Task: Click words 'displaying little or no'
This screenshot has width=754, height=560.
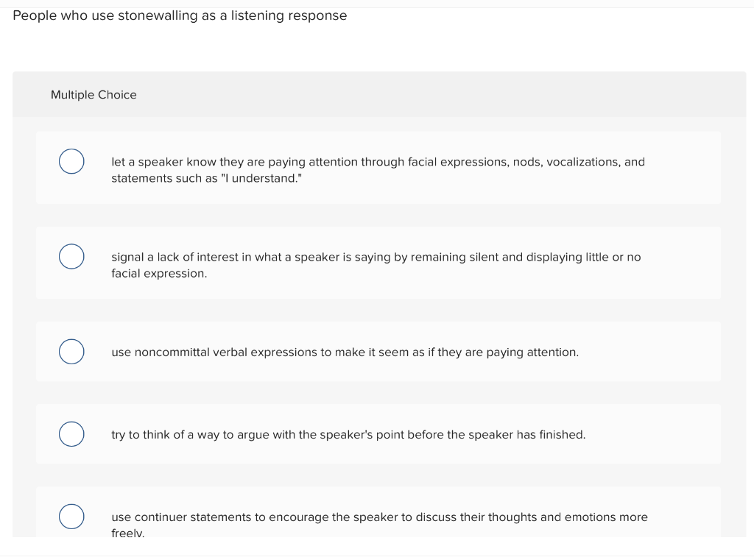Action: [583, 257]
